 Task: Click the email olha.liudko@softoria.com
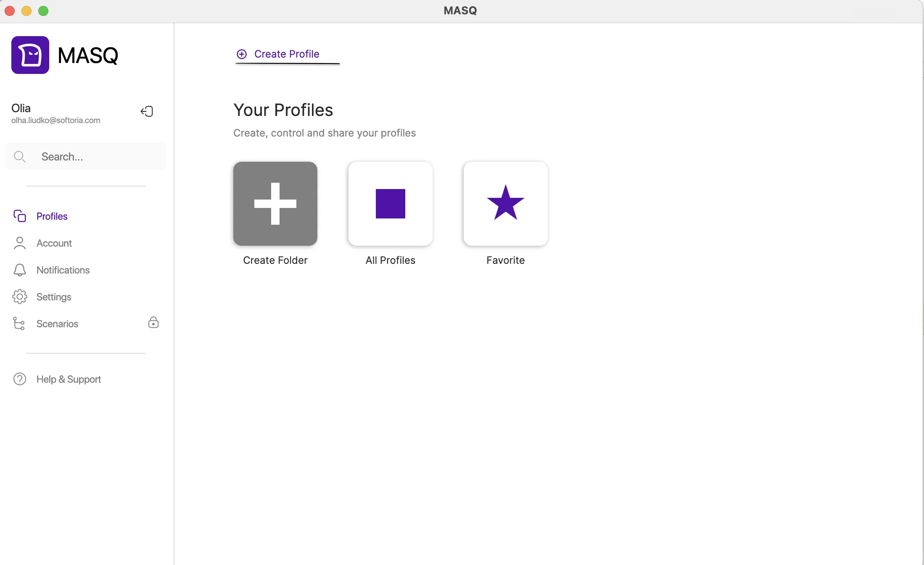[56, 121]
